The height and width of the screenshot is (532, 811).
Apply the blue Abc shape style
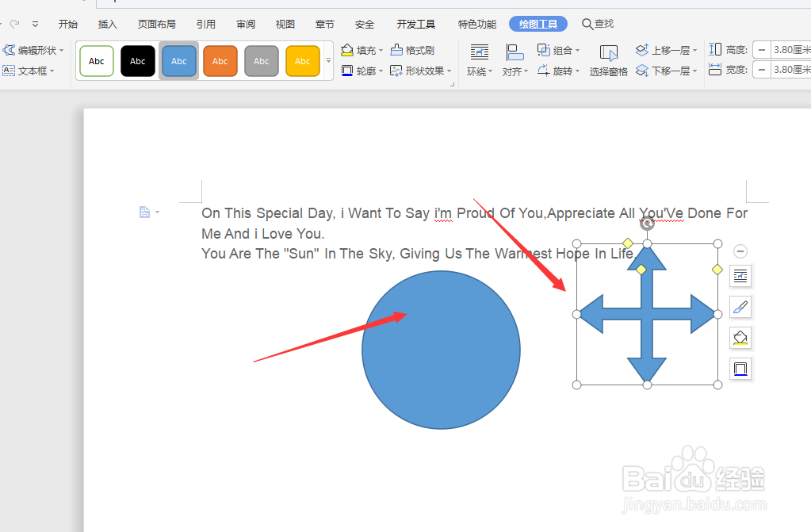179,61
